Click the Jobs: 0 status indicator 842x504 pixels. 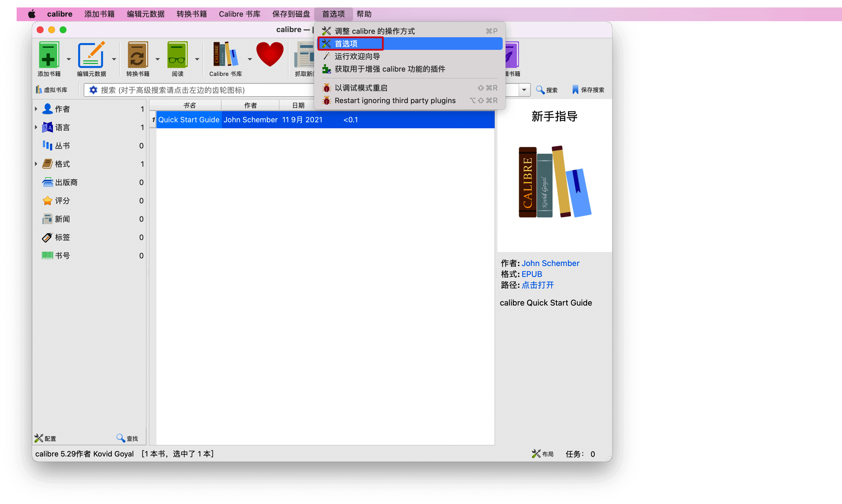580,454
